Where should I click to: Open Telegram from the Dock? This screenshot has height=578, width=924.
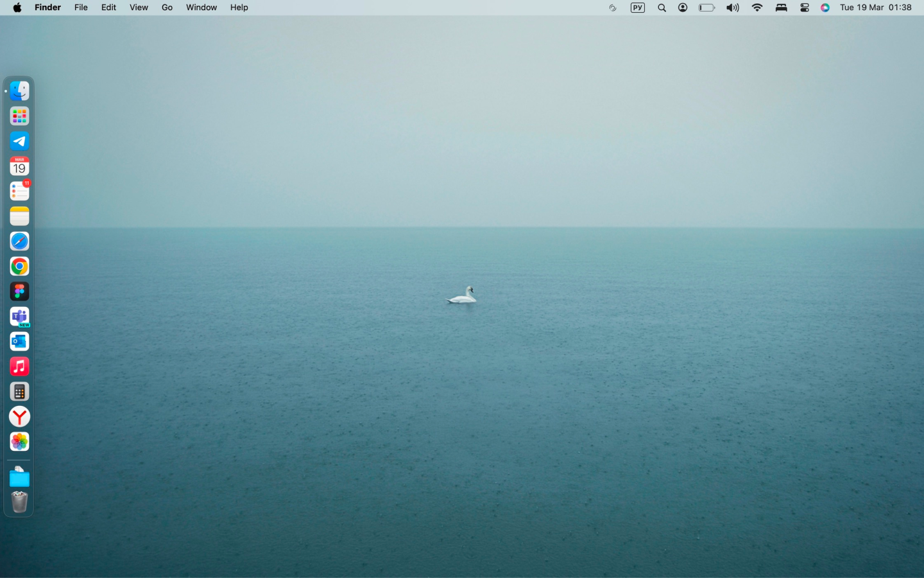pos(19,141)
